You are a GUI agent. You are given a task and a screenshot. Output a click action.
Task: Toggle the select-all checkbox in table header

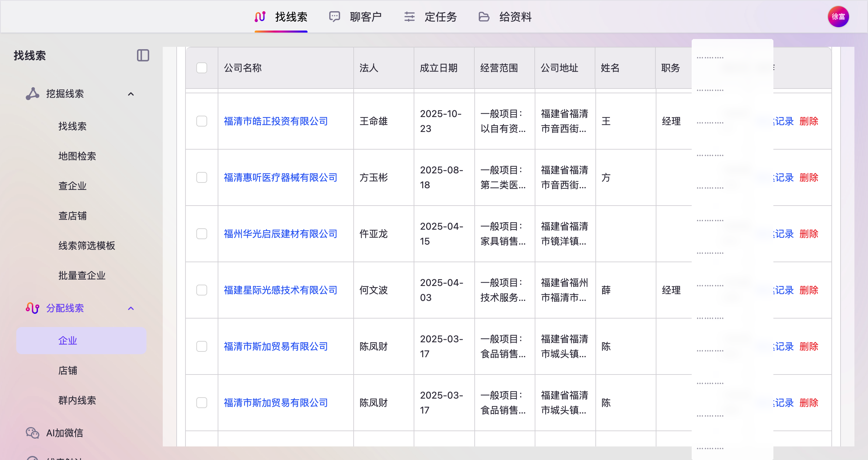(202, 68)
